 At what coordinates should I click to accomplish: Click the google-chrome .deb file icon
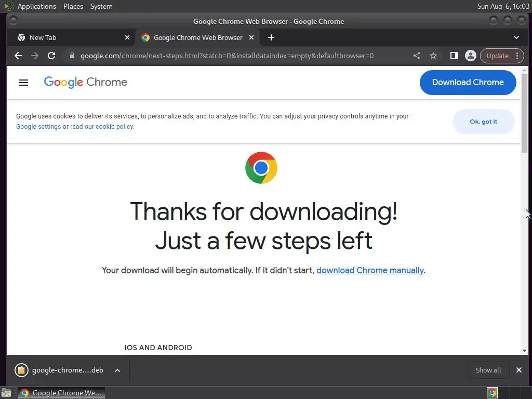21,370
